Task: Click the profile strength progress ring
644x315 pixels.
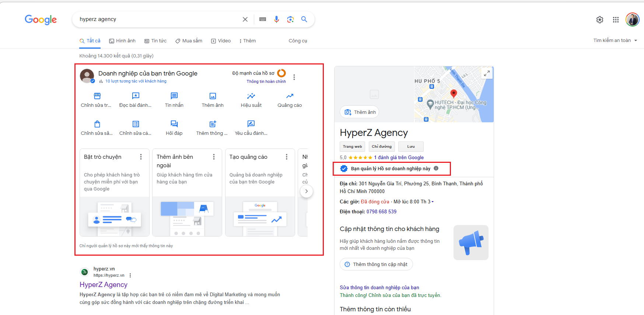Action: [281, 73]
